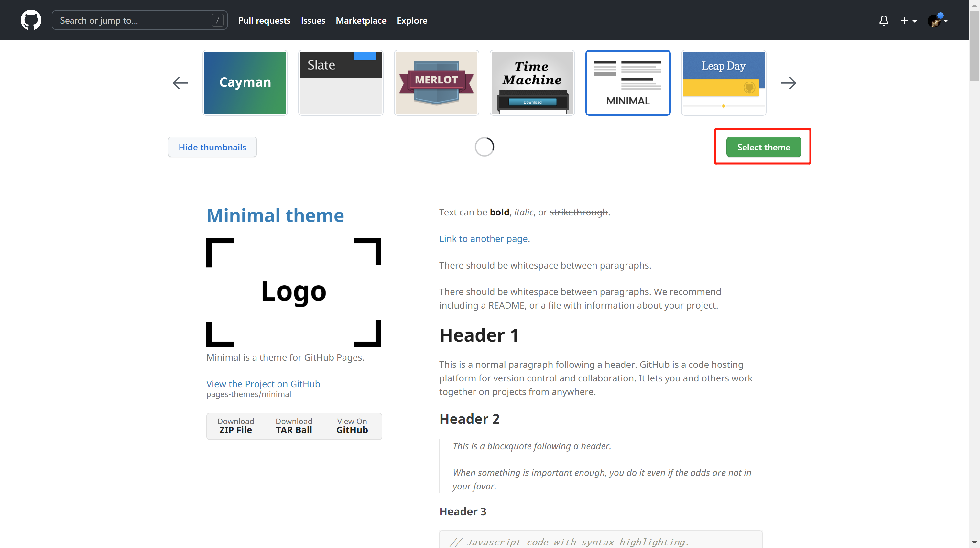Focus the Search or jump to field
The image size is (980, 548).
[x=140, y=20]
